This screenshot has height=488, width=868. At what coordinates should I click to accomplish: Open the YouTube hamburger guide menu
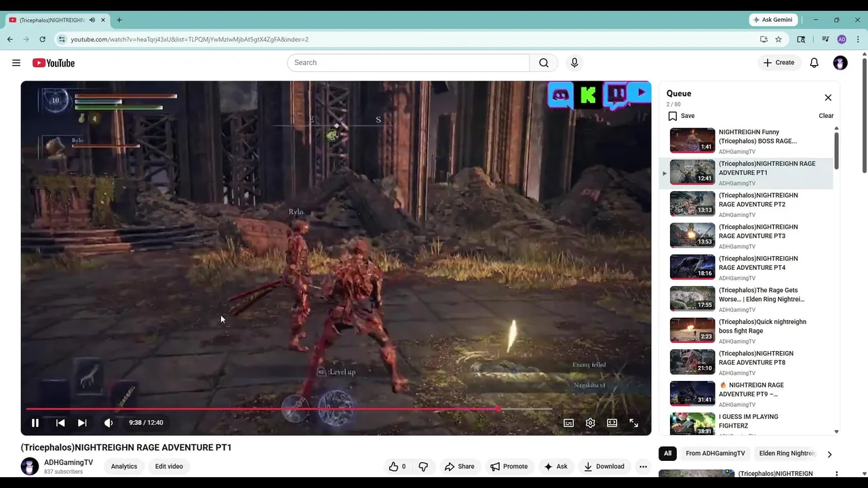16,63
